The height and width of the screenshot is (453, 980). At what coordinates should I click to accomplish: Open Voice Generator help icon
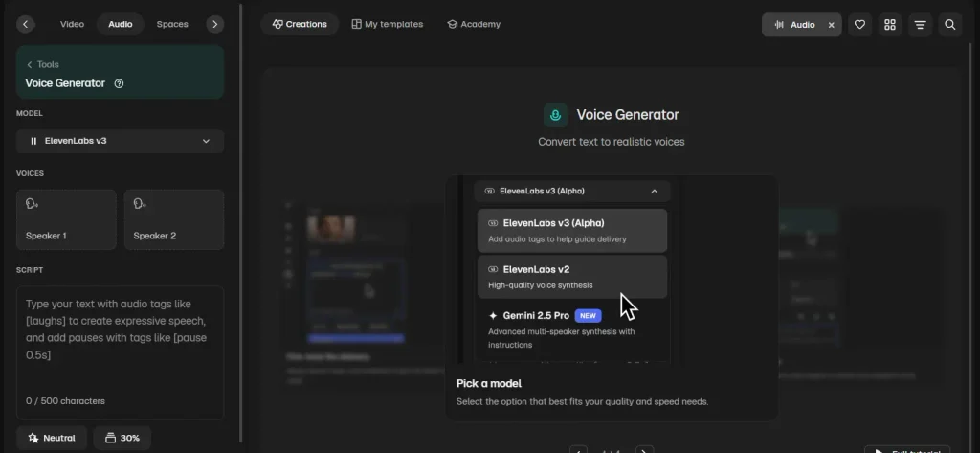[x=119, y=84]
